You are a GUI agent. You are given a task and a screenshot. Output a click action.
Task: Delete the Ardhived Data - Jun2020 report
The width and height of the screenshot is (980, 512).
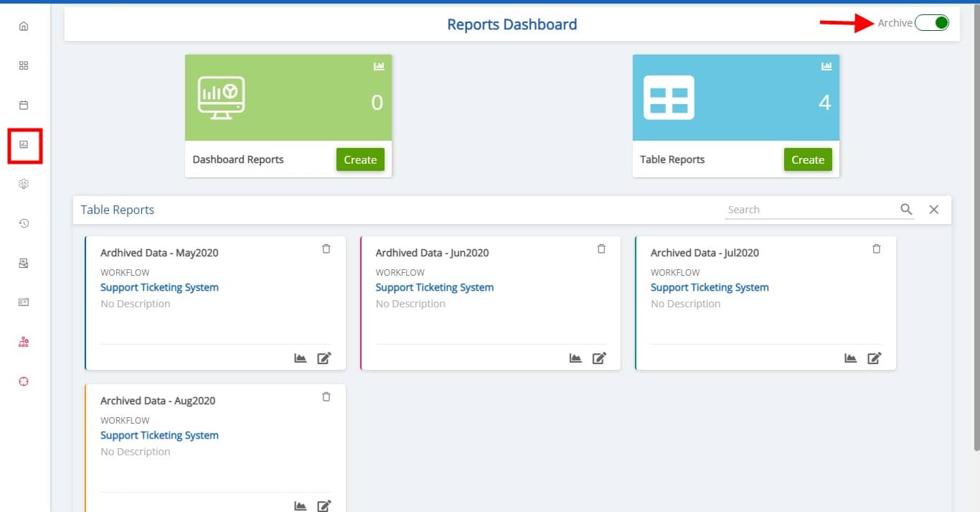601,248
